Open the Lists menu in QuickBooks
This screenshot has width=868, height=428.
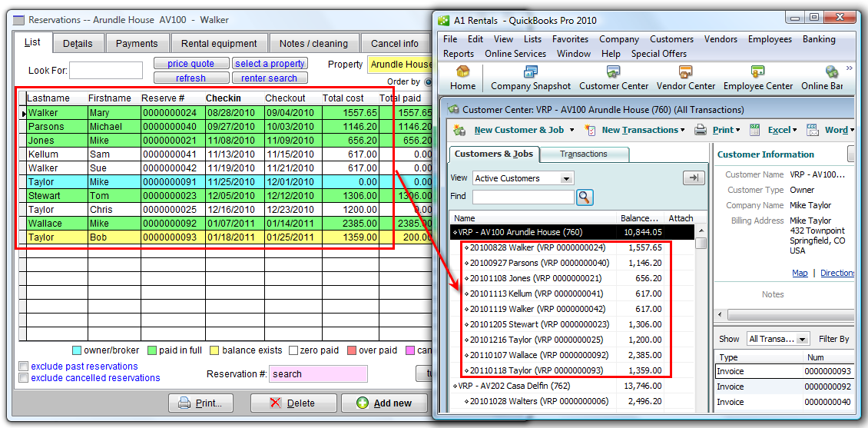(x=532, y=39)
